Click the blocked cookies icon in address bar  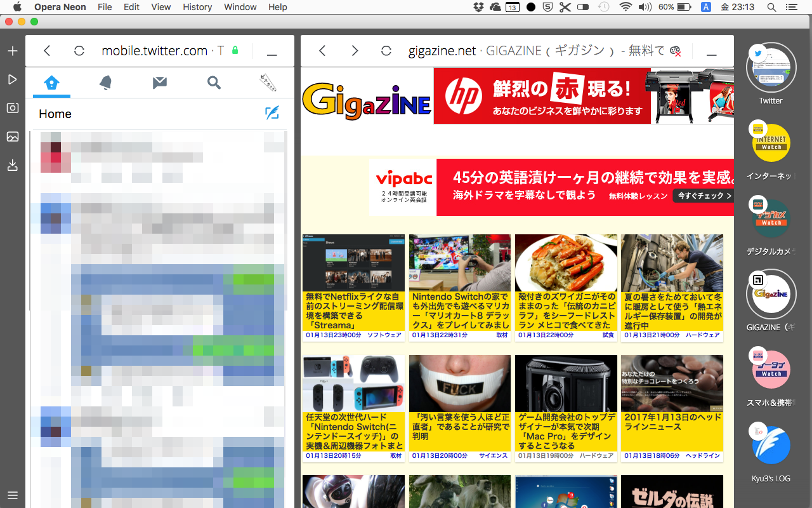[x=676, y=51]
